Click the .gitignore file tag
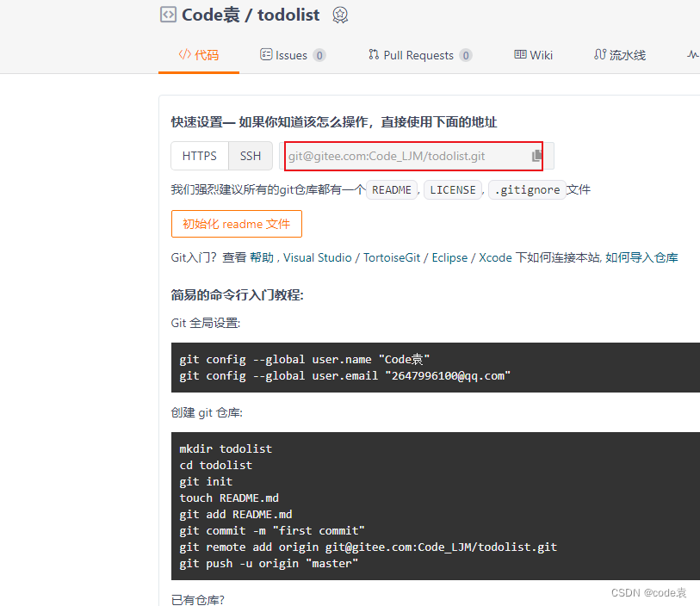Image resolution: width=700 pixels, height=606 pixels. (527, 190)
